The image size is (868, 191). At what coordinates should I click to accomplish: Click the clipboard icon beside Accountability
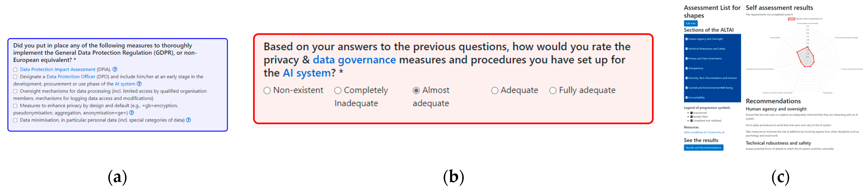tap(686, 97)
